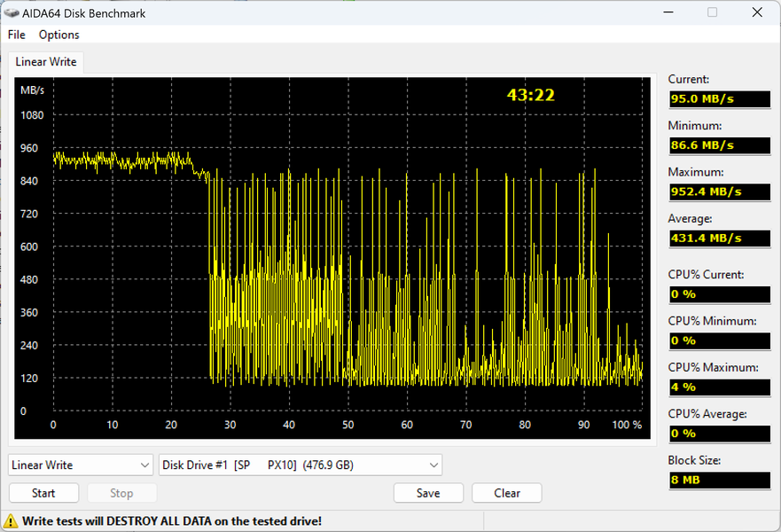Click the elapsed timer 43:22 in the graph
This screenshot has width=781, height=532.
530,95
